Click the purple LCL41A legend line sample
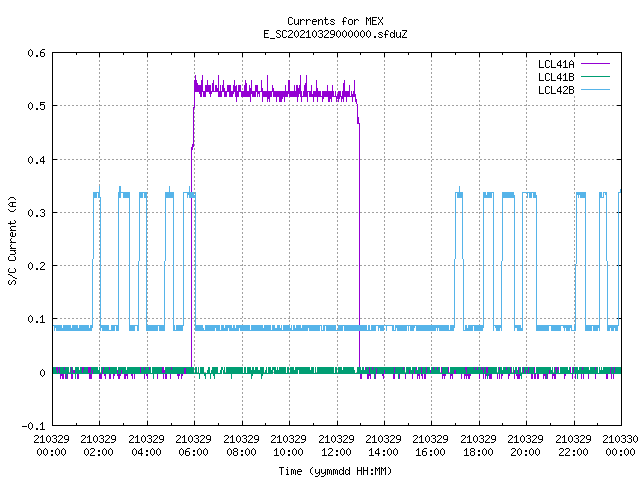 coord(595,64)
